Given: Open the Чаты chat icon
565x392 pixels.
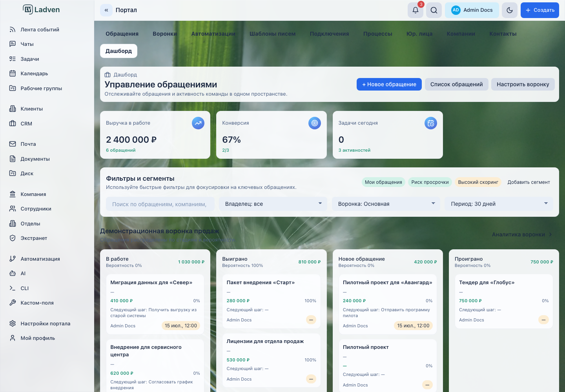Looking at the screenshot, I should pyautogui.click(x=13, y=44).
